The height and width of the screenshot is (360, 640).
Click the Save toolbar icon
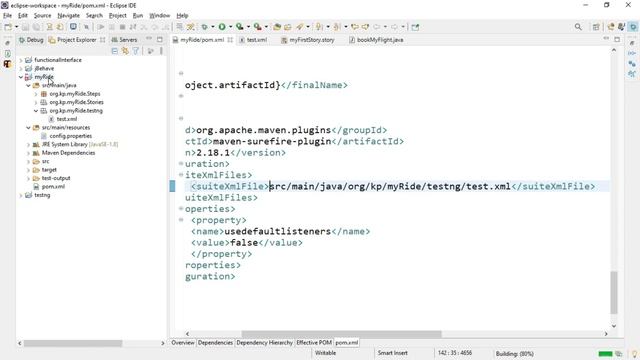25,27
